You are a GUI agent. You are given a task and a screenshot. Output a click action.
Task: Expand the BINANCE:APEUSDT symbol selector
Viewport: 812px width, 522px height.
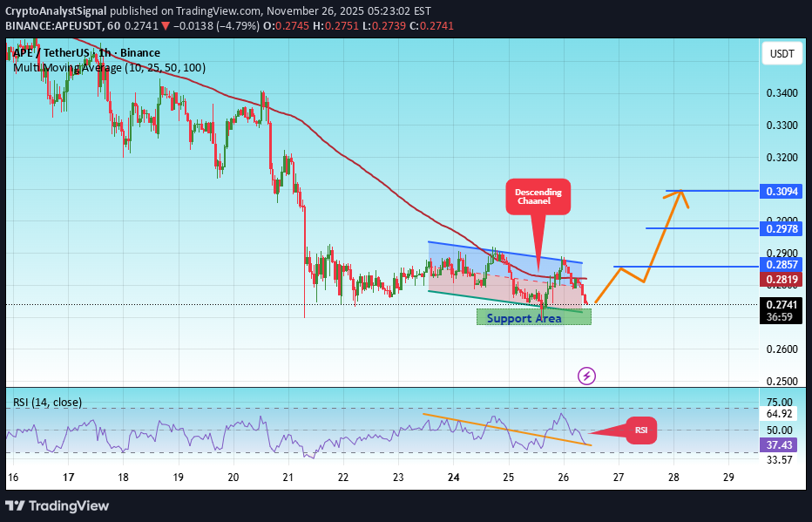(x=52, y=27)
